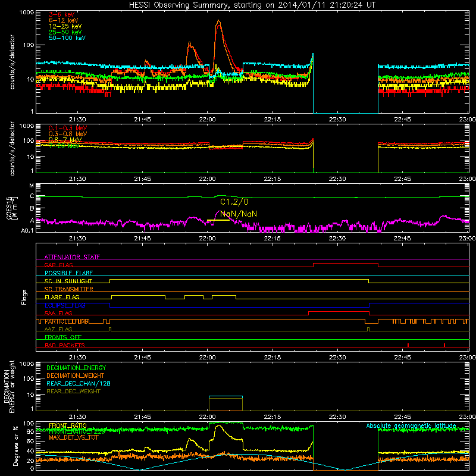This screenshot has height=476, width=476.
Task: Select the SC_TRANSMITTER flag label
Action: 69,289
